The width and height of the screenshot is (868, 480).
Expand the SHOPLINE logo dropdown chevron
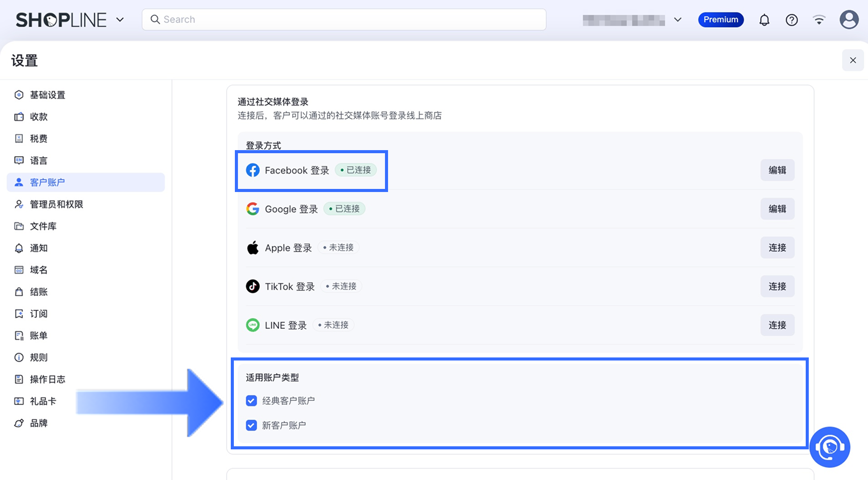click(120, 20)
